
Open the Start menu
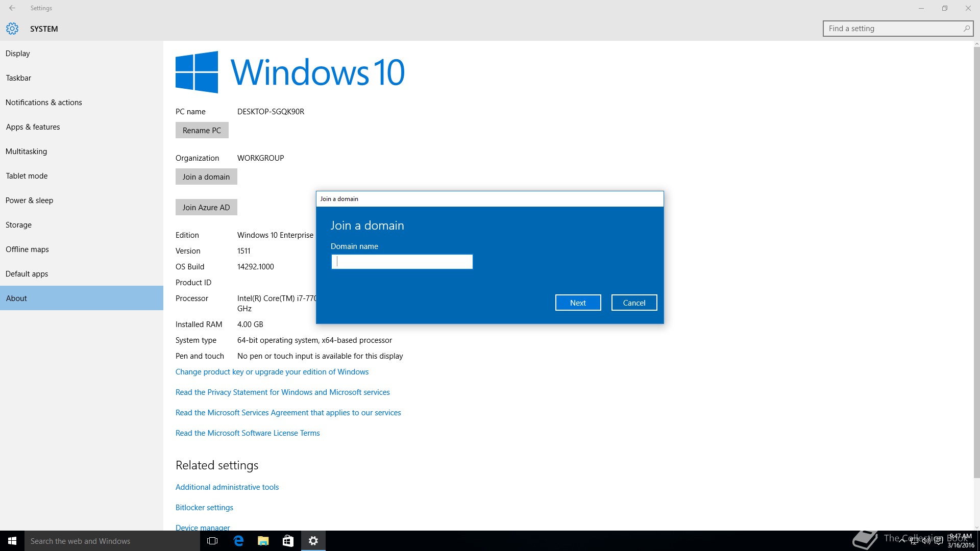click(12, 541)
